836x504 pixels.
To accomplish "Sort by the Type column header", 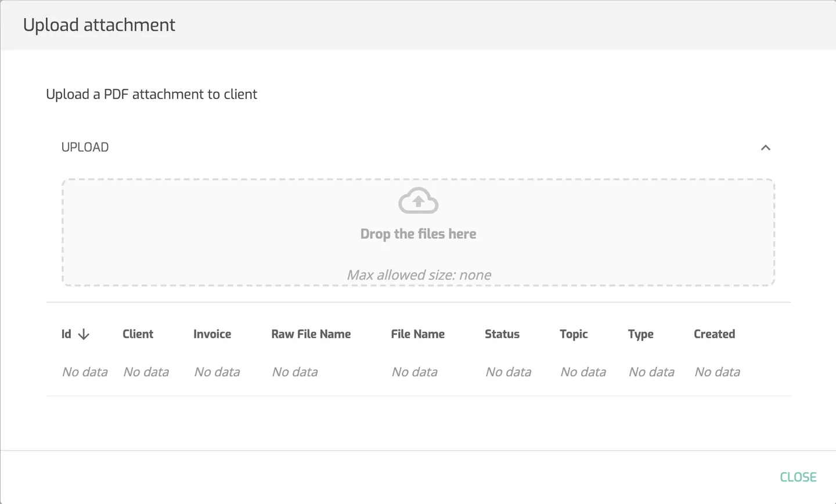I will click(640, 334).
